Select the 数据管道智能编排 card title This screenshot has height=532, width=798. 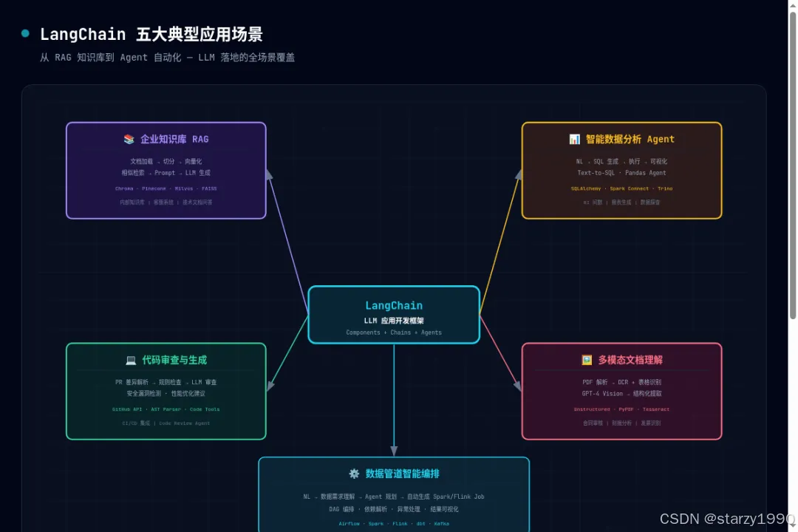403,474
